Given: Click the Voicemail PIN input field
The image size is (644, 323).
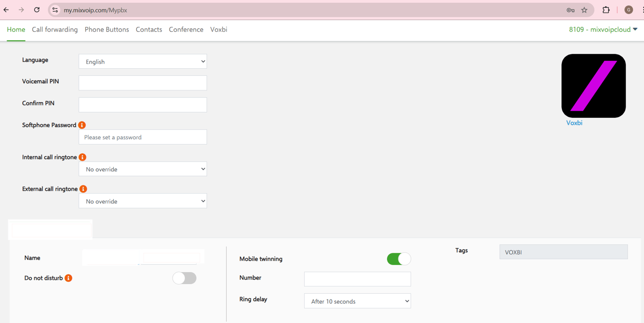Looking at the screenshot, I should point(143,83).
